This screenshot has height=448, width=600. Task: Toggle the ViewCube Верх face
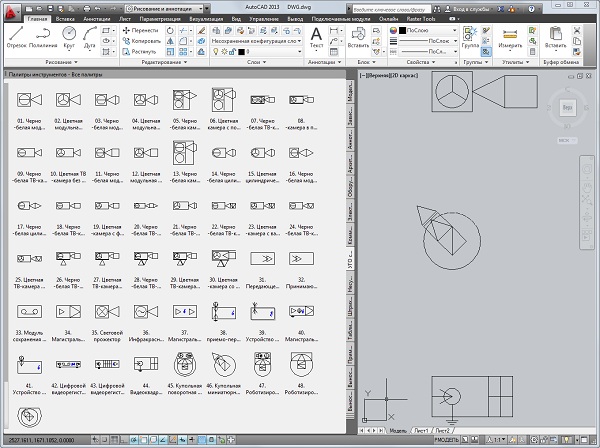click(x=566, y=106)
